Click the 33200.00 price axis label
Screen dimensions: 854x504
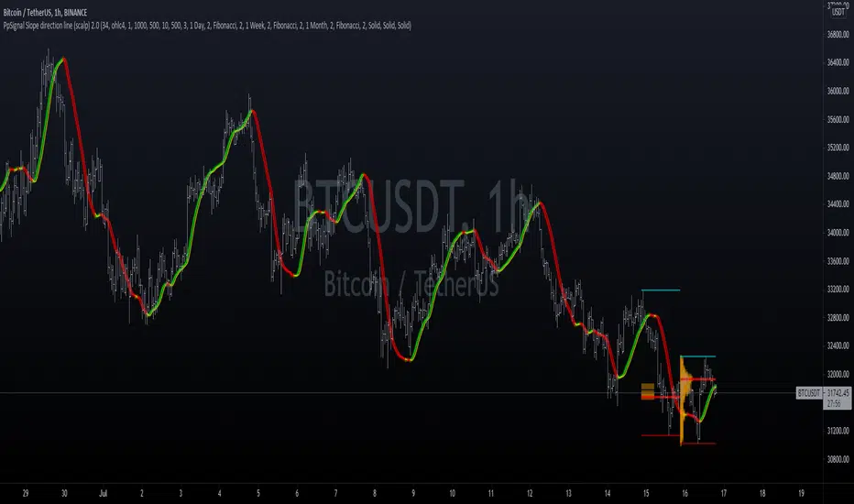[838, 290]
